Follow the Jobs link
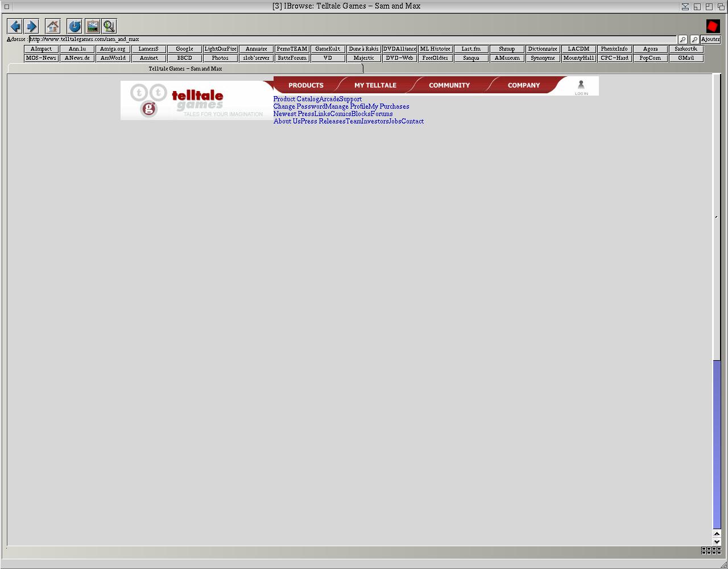Screen dimensions: 728x569 click(395, 121)
